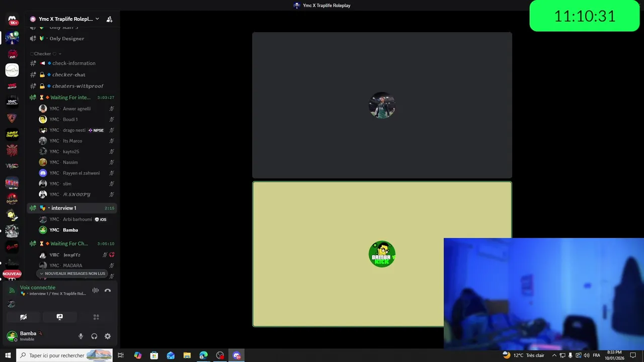Expand the server name dropdown menu
This screenshot has width=644, height=362.
point(97,19)
